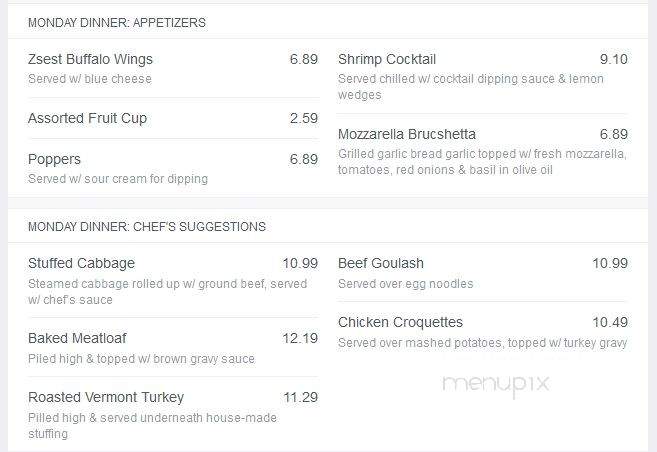The image size is (657, 452).
Task: Click the menupix watermark logo
Action: coord(496,385)
